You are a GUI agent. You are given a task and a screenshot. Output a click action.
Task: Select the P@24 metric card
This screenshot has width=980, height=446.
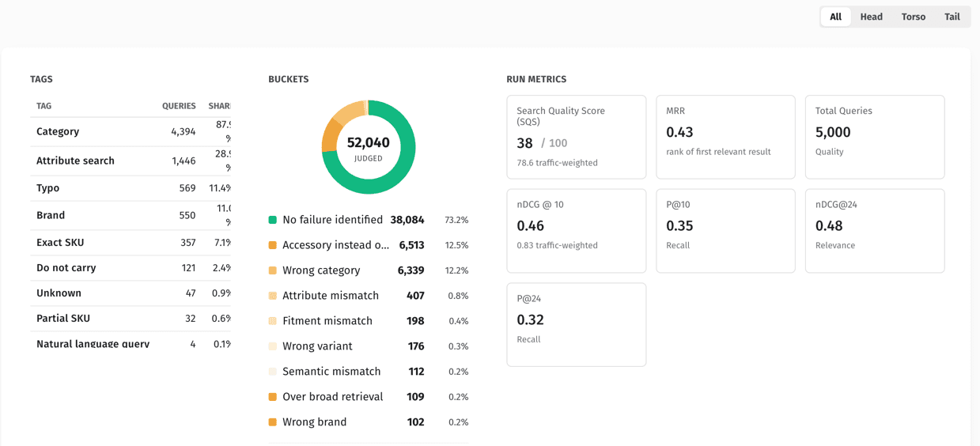576,325
